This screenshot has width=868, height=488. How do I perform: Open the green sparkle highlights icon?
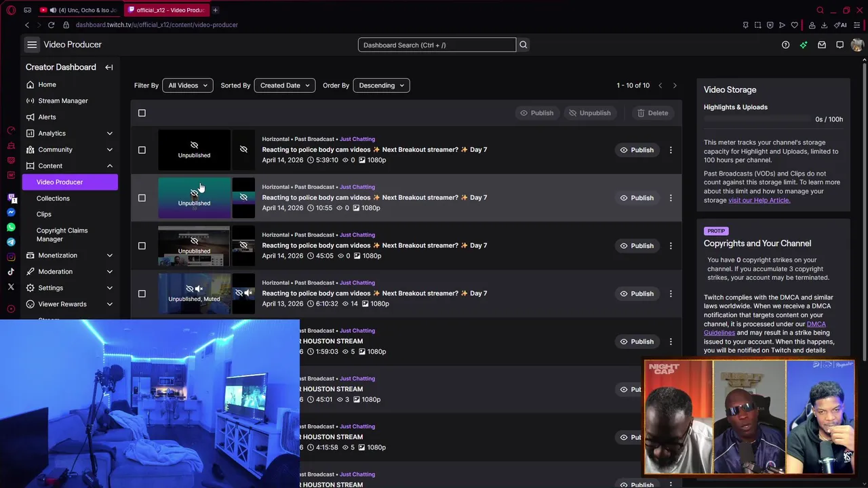tap(804, 45)
